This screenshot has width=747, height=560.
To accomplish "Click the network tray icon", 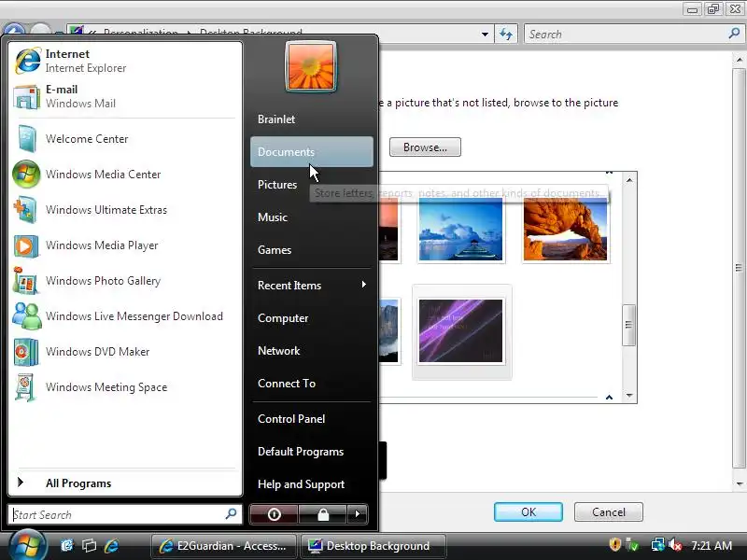I will point(658,545).
